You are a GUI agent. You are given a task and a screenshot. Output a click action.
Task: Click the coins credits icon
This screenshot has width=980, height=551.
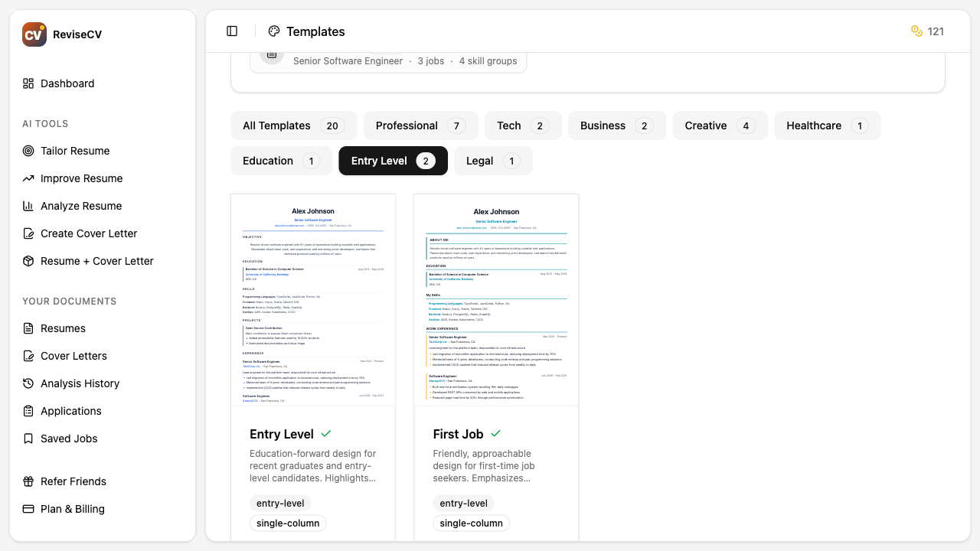[x=916, y=31]
